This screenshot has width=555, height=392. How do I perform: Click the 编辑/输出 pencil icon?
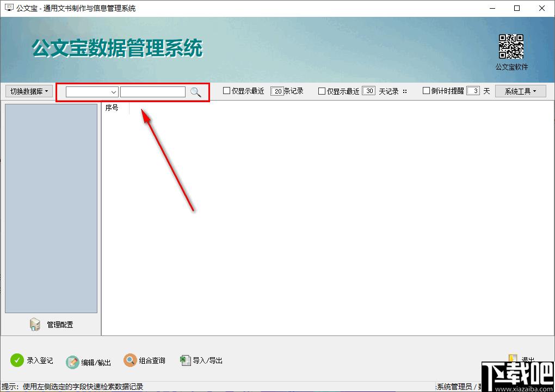[72, 362]
